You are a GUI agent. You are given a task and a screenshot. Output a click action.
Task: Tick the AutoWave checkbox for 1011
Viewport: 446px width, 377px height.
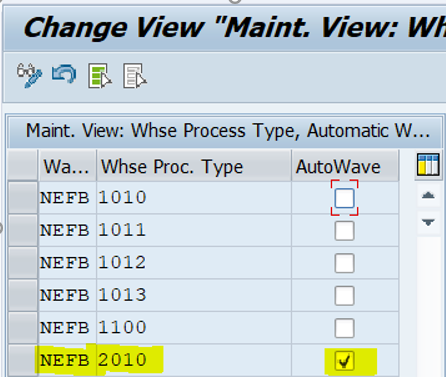344,230
